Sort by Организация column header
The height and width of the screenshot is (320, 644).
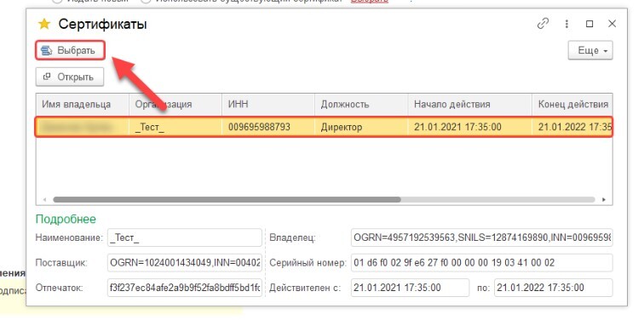coord(175,104)
